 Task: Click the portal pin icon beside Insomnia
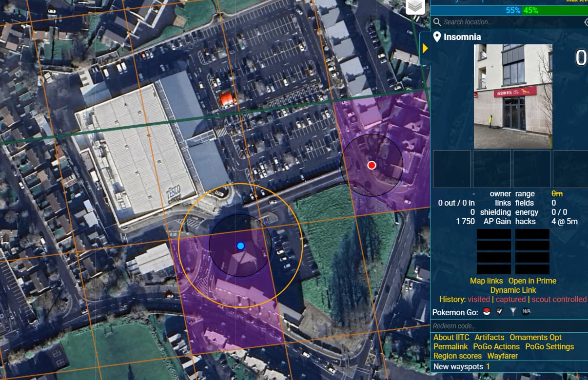coord(437,37)
